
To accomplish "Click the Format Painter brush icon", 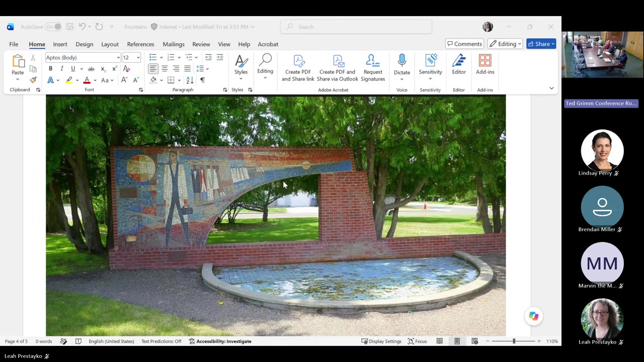I will (x=33, y=80).
